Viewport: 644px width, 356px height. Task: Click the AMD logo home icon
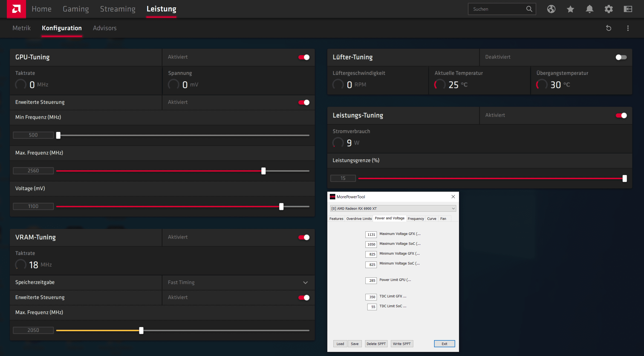16,9
